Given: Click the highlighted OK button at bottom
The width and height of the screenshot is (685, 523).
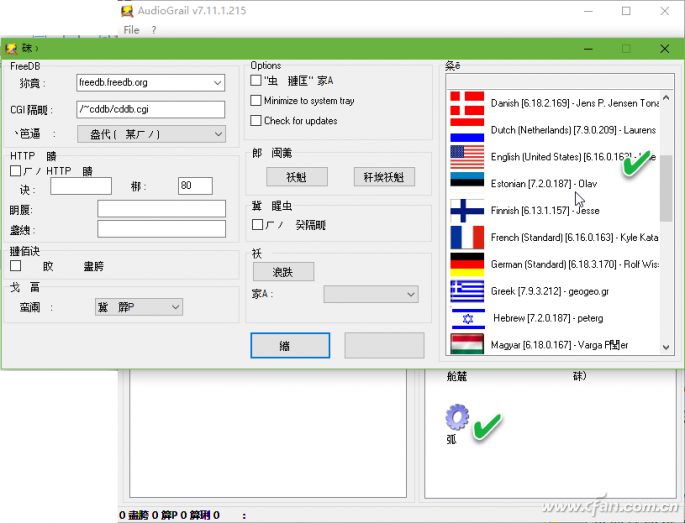Looking at the screenshot, I should click(x=290, y=346).
